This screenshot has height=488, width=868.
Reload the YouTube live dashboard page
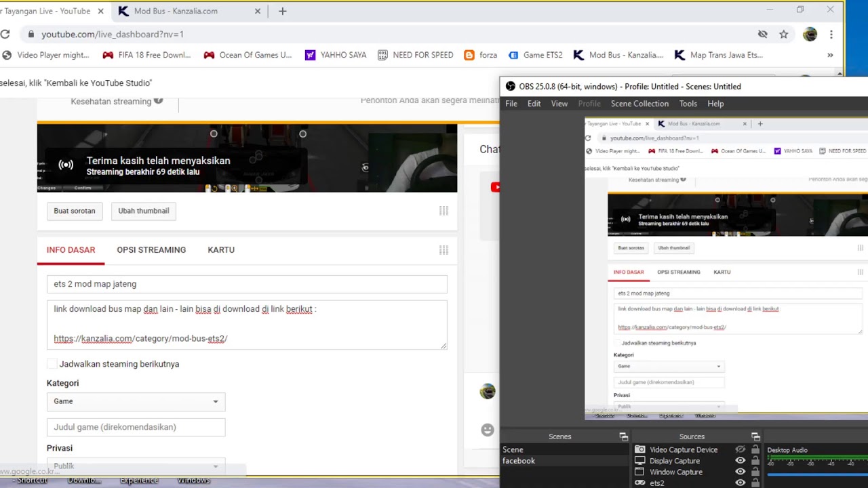click(5, 34)
